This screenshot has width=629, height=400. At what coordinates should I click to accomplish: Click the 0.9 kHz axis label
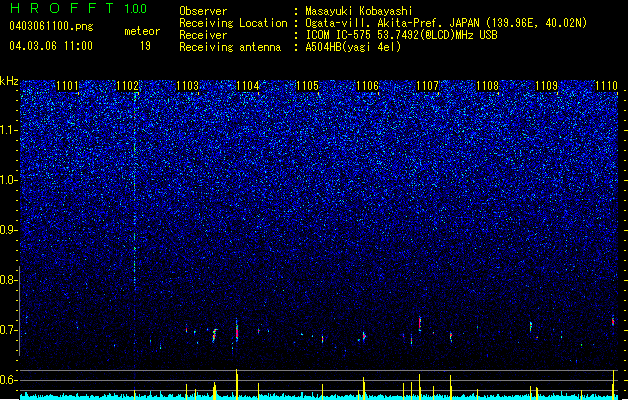click(9, 230)
